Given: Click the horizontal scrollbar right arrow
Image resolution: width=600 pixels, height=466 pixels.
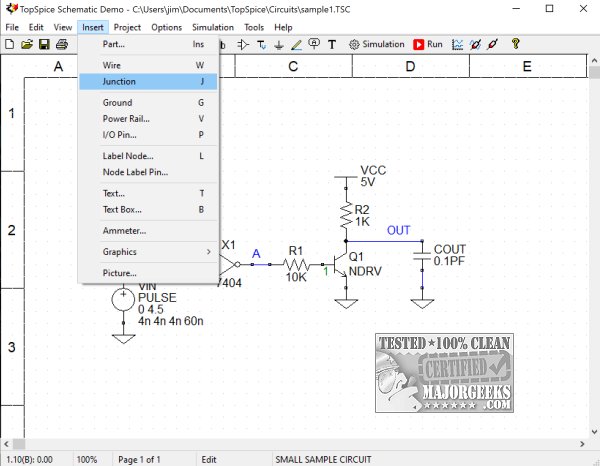Looking at the screenshot, I should pos(582,444).
